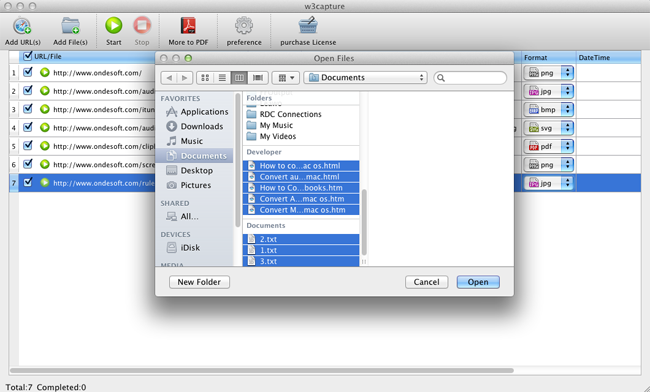Uncheck the checkbox for row 5
The image size is (650, 392).
tap(28, 145)
